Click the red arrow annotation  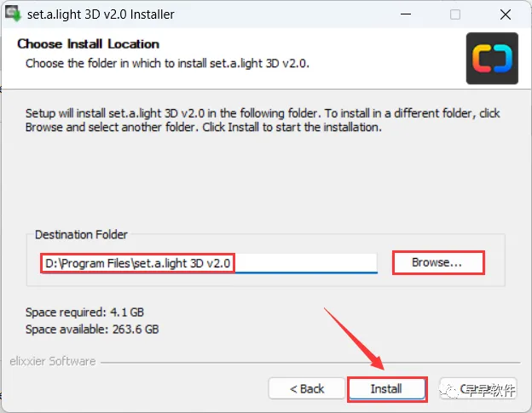coord(354,338)
